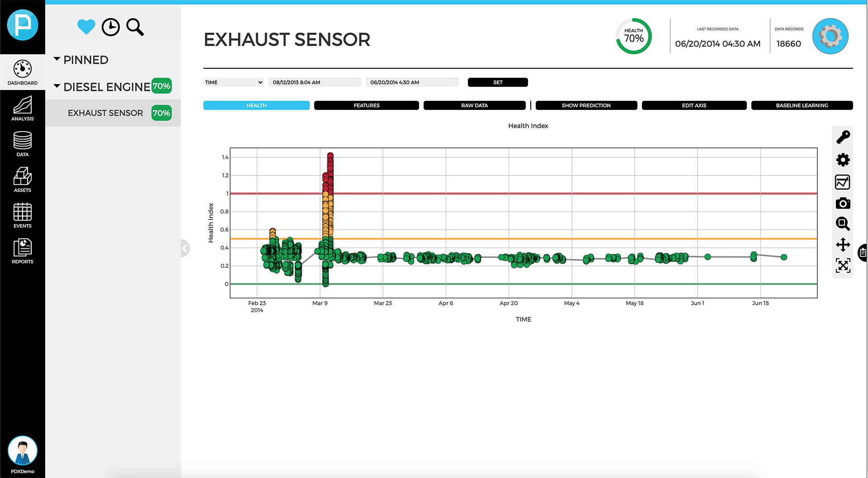Open the Reports section
This screenshot has width=868, height=478.
coord(23,251)
